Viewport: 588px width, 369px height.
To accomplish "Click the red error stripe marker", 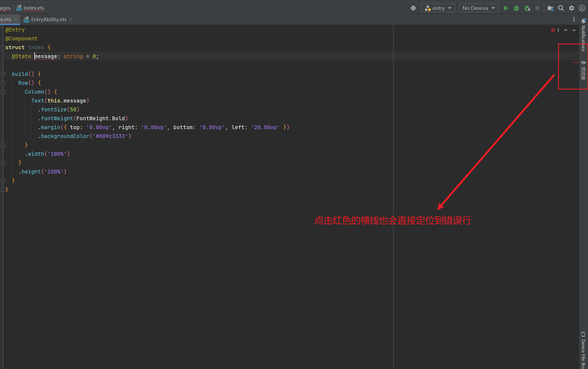I will tap(576, 62).
